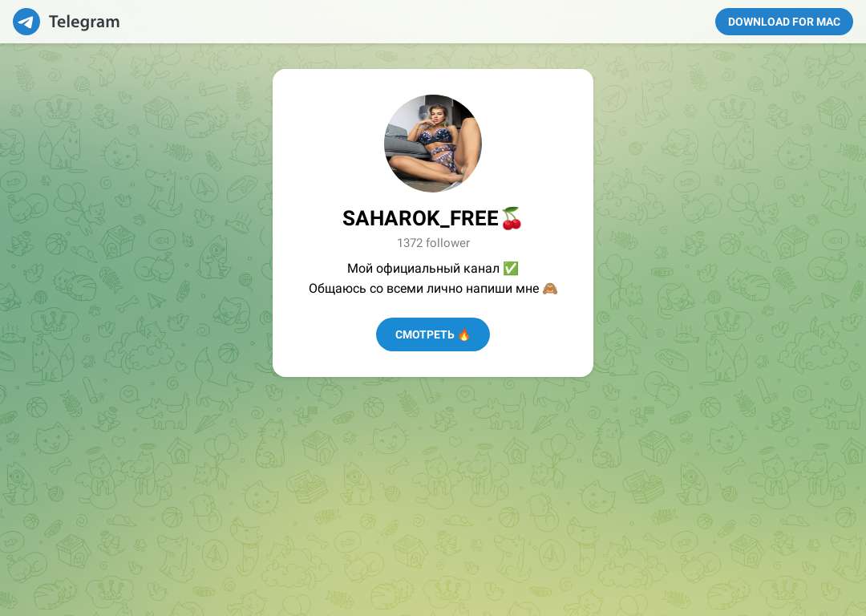
Task: Click the see-no-evil monkey emoji
Action: coord(550,289)
